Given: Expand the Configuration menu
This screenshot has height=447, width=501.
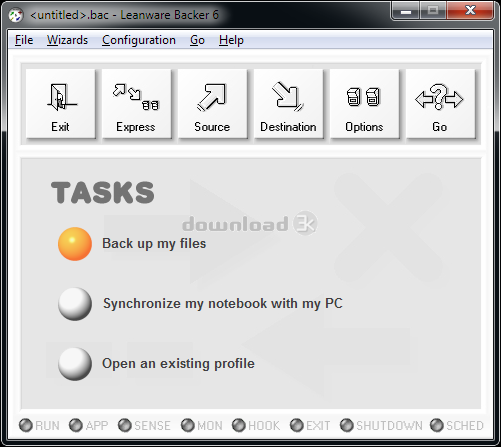Looking at the screenshot, I should 139,40.
